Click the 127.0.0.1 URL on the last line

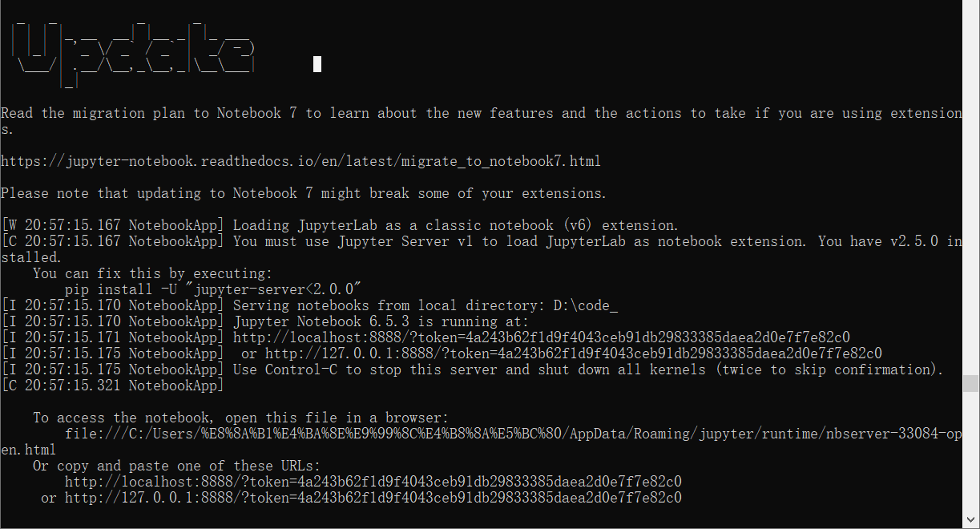pyautogui.click(x=373, y=498)
